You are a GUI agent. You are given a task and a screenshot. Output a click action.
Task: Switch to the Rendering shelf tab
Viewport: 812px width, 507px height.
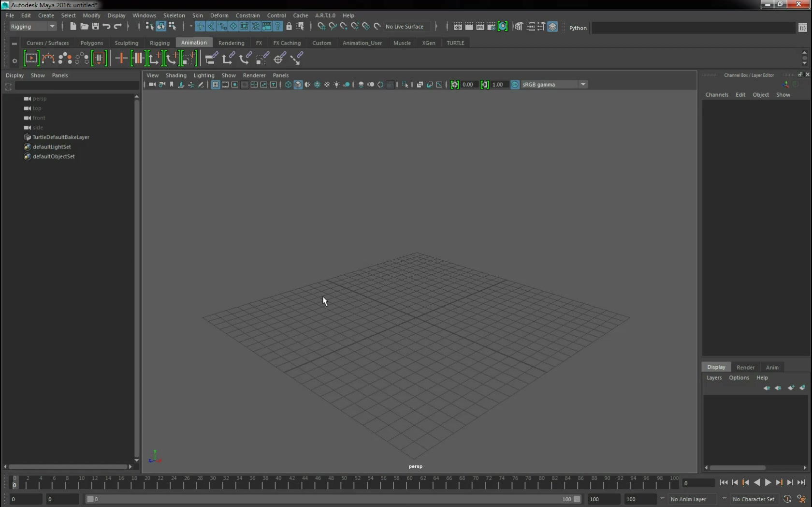pos(231,43)
